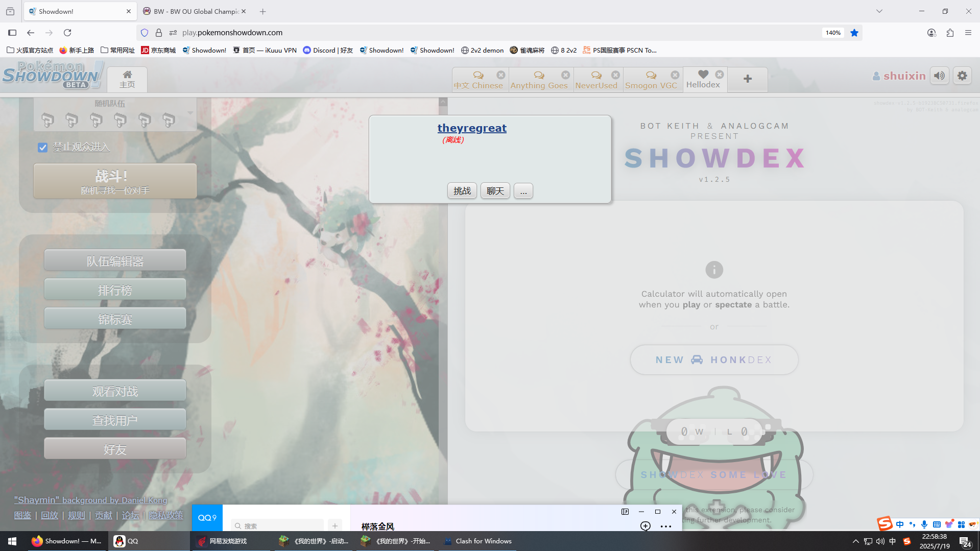Click the 140% zoom level indicator

click(x=833, y=33)
